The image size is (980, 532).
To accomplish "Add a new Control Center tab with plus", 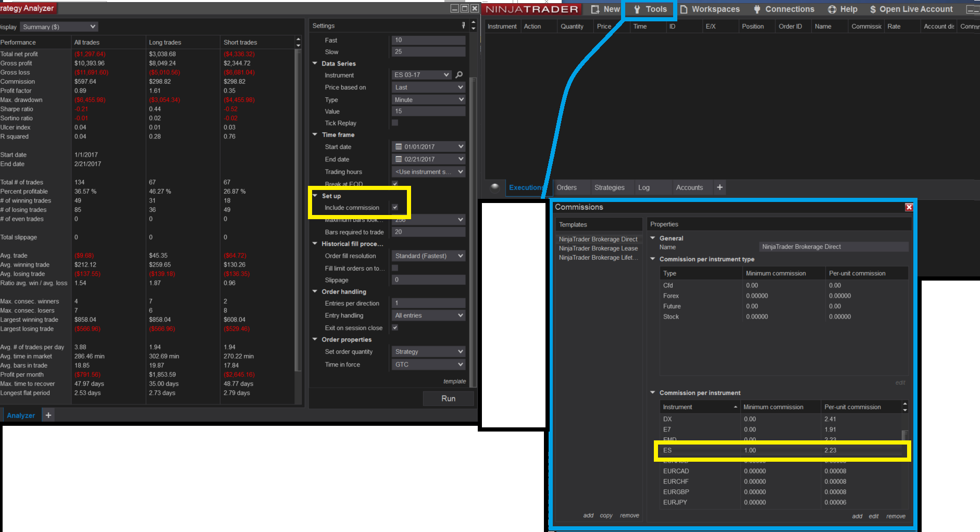I will pos(720,187).
